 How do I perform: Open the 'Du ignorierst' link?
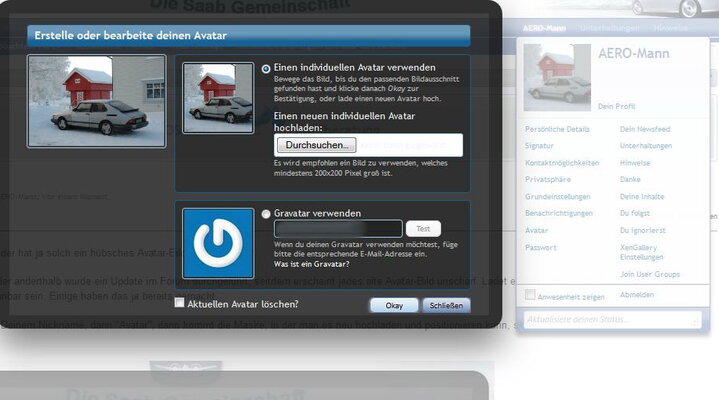point(642,230)
